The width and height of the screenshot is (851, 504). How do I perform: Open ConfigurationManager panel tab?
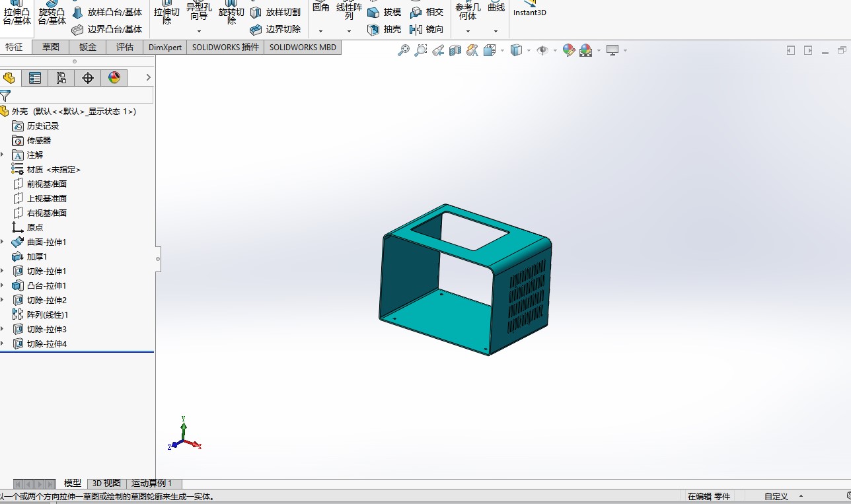(x=61, y=78)
